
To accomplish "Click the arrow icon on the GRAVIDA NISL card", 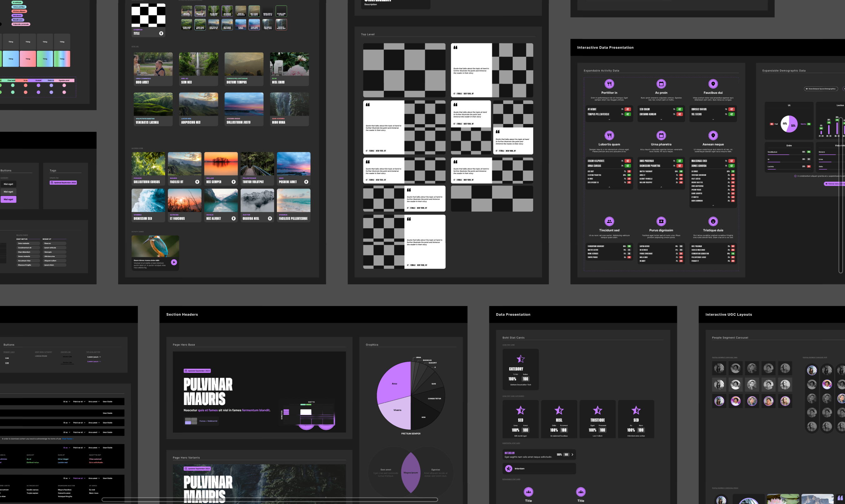I will tap(270, 219).
